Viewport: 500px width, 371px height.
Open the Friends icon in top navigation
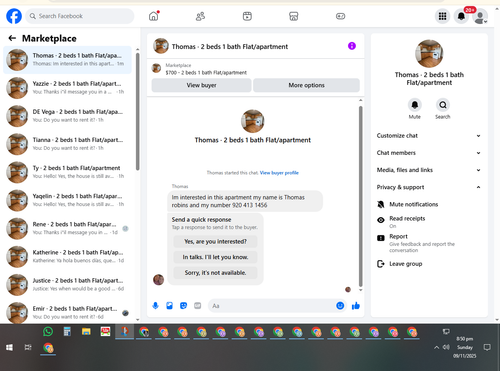pos(200,16)
